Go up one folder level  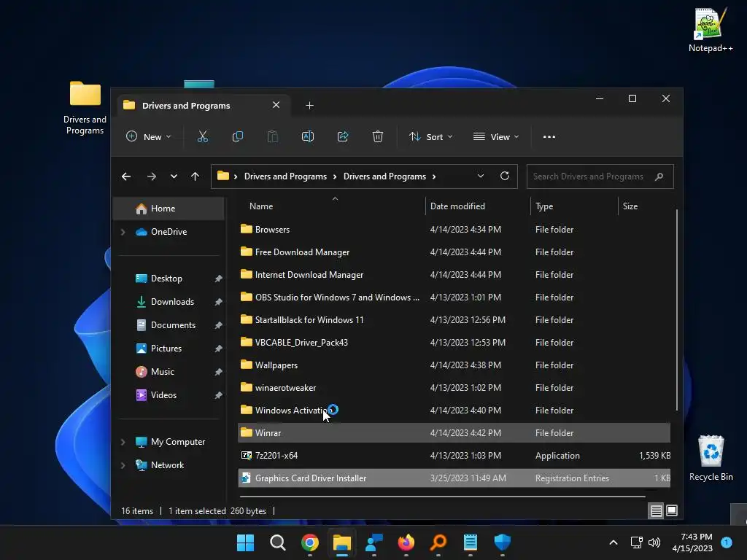coord(195,176)
